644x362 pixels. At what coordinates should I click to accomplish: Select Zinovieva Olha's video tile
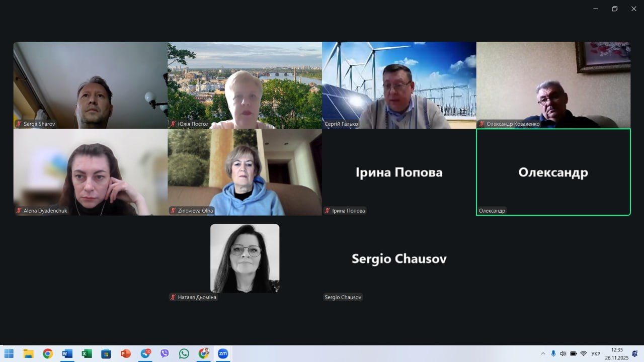tap(245, 172)
